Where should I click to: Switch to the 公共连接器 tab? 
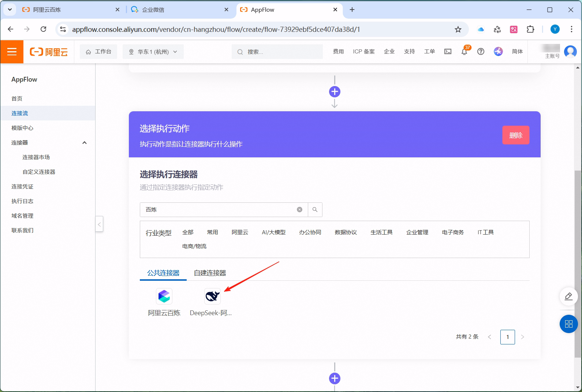(x=163, y=273)
